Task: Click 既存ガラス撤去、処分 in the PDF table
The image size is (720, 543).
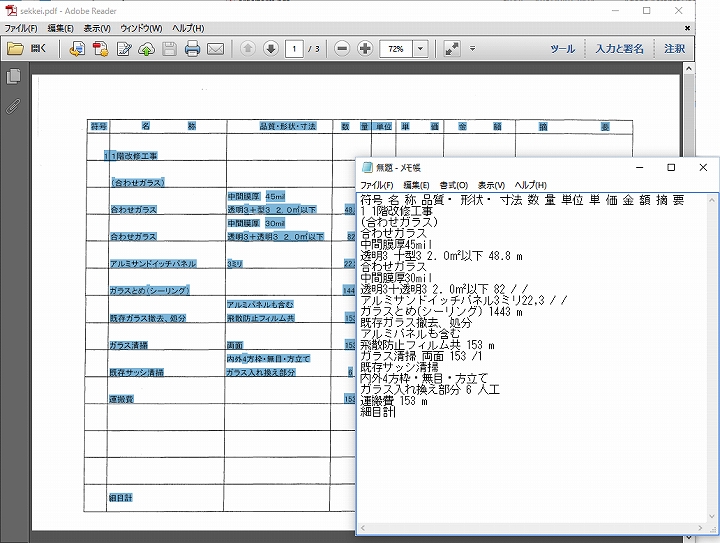Action: [x=147, y=318]
